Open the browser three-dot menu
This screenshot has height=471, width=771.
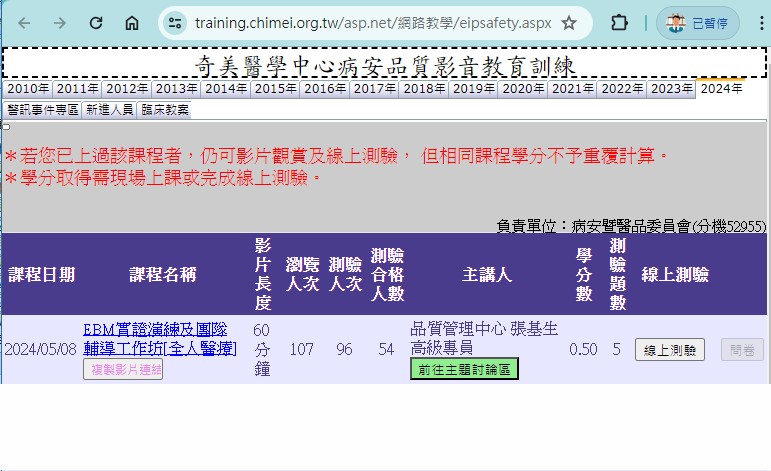[755, 23]
